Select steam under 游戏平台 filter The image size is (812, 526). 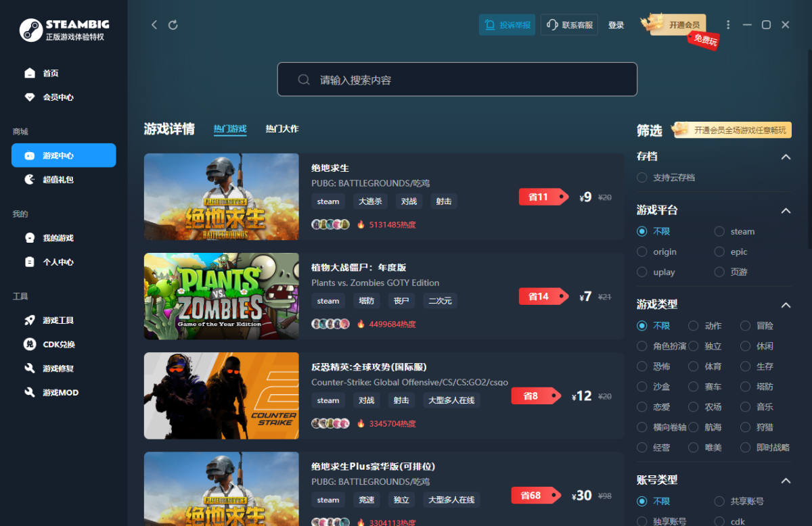click(719, 231)
